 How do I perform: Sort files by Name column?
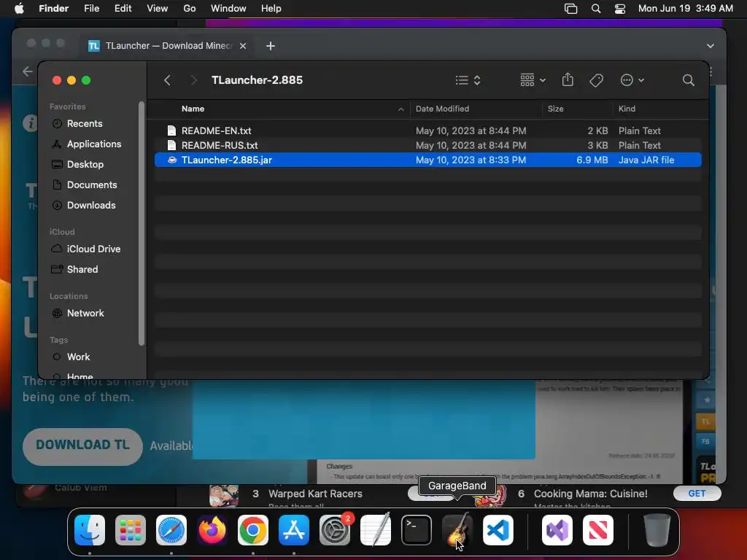[x=193, y=109]
